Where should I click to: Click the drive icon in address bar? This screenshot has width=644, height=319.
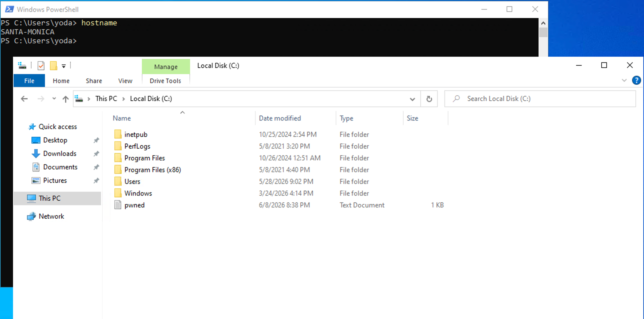click(x=79, y=99)
